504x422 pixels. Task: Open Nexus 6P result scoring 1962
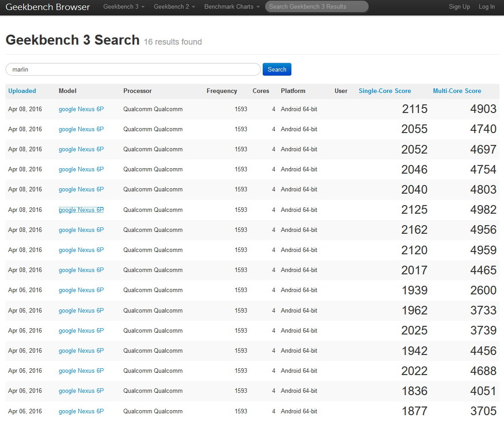click(81, 311)
